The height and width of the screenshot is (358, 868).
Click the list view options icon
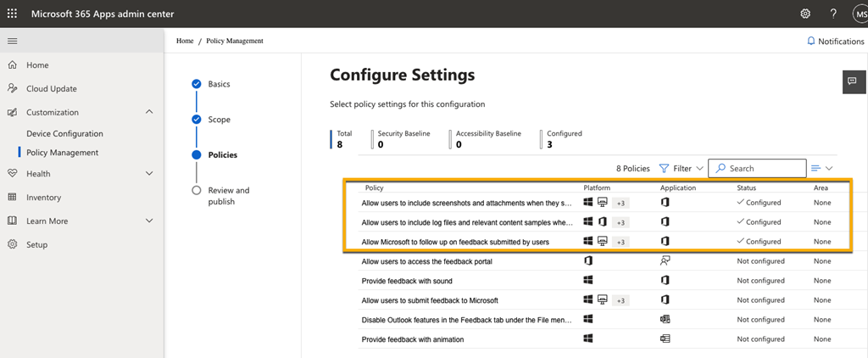tap(816, 168)
